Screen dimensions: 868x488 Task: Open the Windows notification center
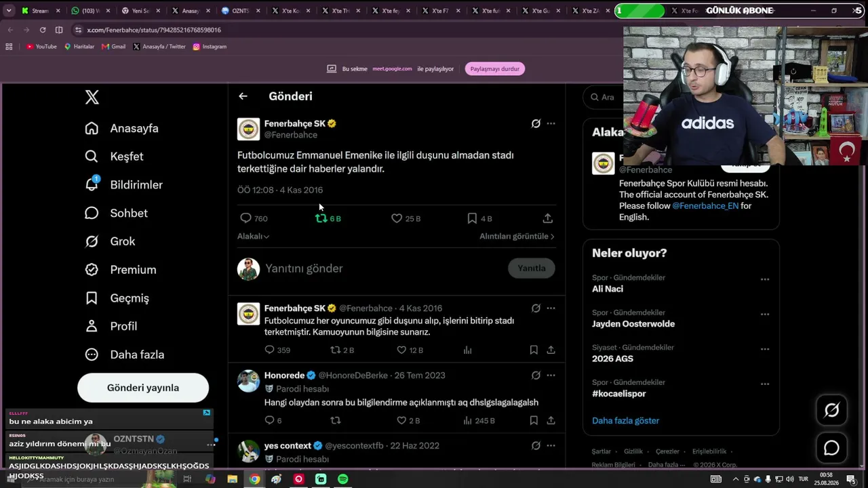tap(850, 479)
